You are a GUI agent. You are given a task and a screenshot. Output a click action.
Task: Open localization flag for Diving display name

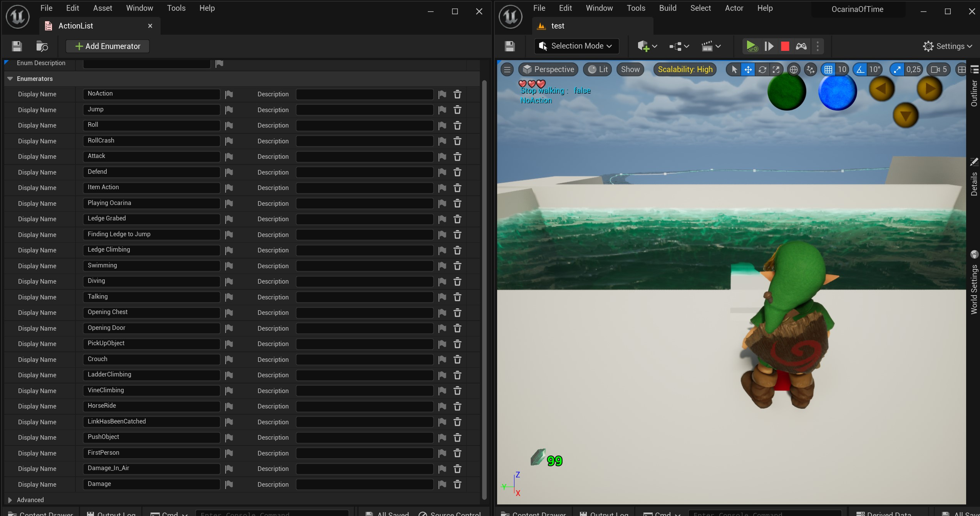(229, 282)
